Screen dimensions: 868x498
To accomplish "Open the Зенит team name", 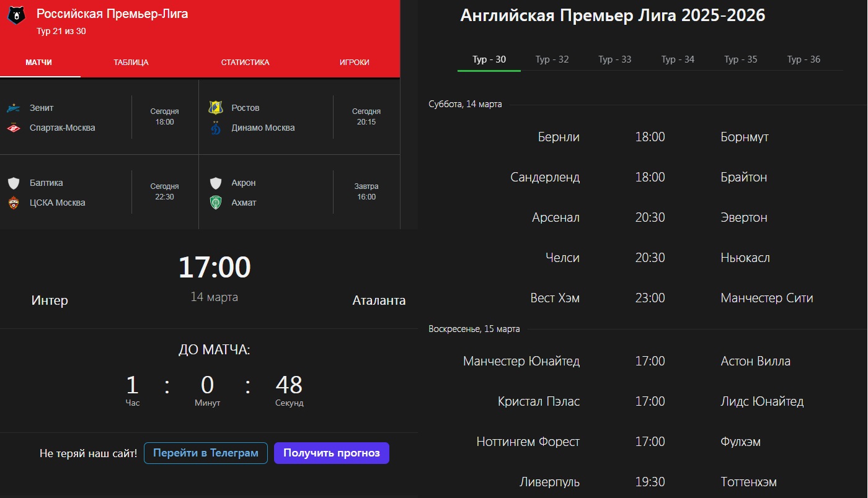I will [x=42, y=108].
